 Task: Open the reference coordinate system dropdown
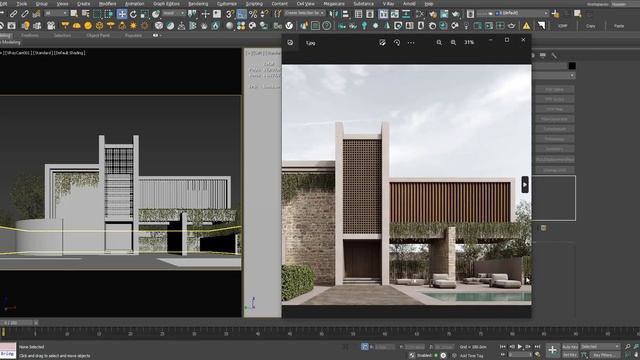pos(173,13)
